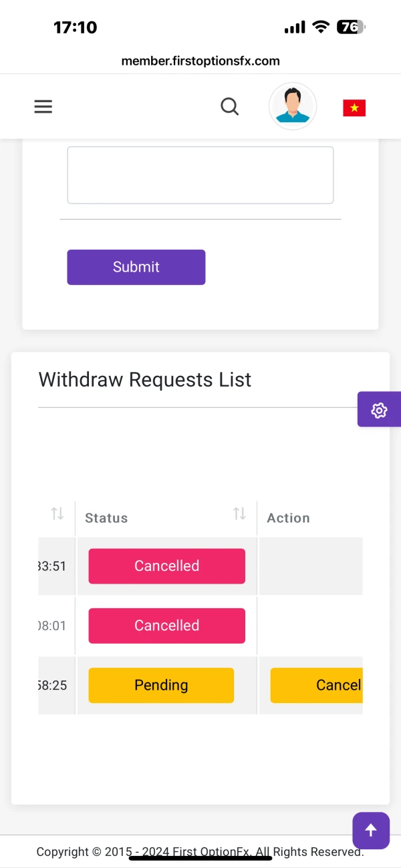Open the user profile avatar
Image resolution: width=401 pixels, height=868 pixels.
click(x=293, y=106)
